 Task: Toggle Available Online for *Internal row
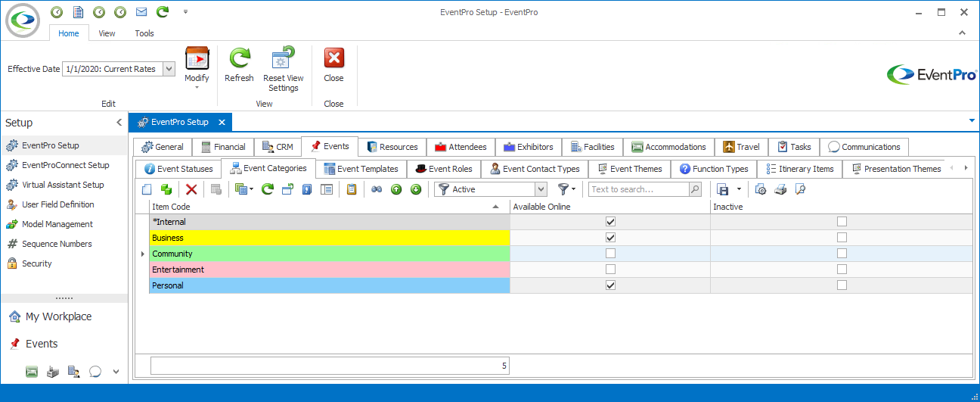[x=611, y=222]
